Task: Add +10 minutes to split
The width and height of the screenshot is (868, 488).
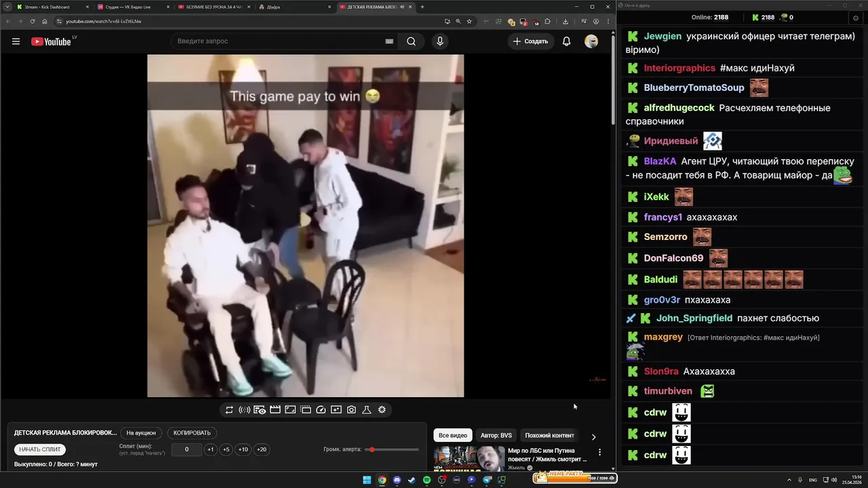Action: point(243,449)
